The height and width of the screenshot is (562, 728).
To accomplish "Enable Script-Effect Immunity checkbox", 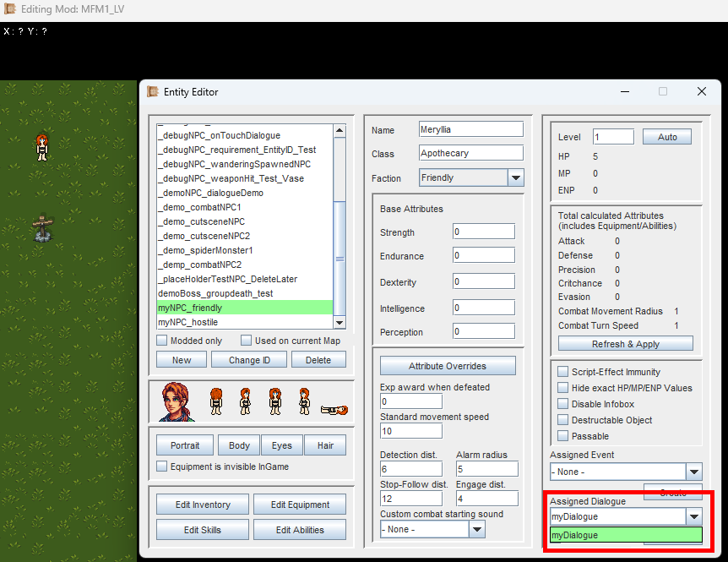I will pos(563,372).
